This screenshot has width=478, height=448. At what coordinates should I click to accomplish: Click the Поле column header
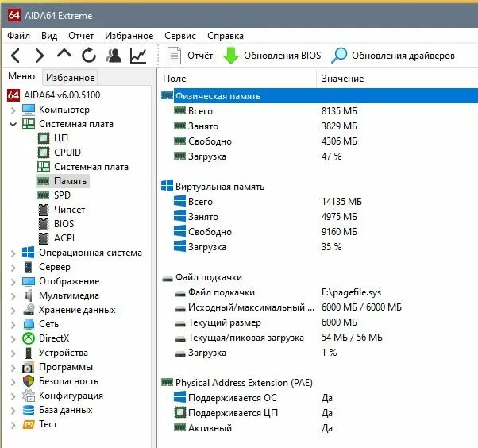click(237, 79)
